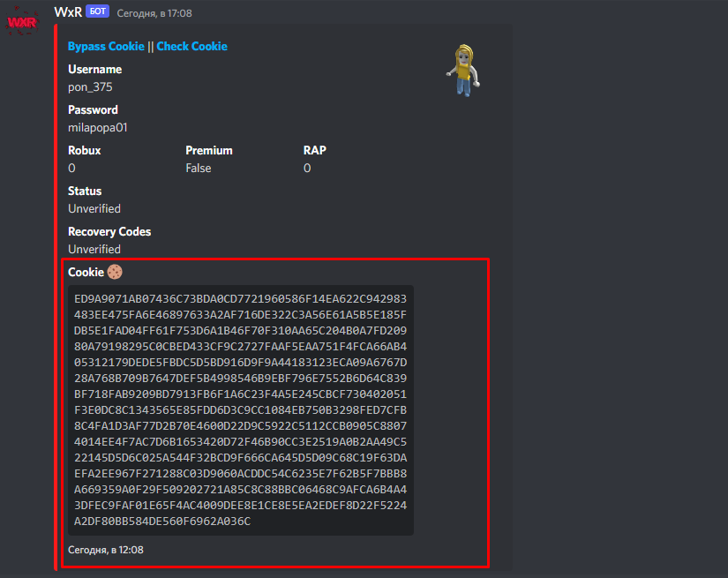
Task: Click the cookie line starting 8C4FA1D3AF77
Action: [x=240, y=426]
